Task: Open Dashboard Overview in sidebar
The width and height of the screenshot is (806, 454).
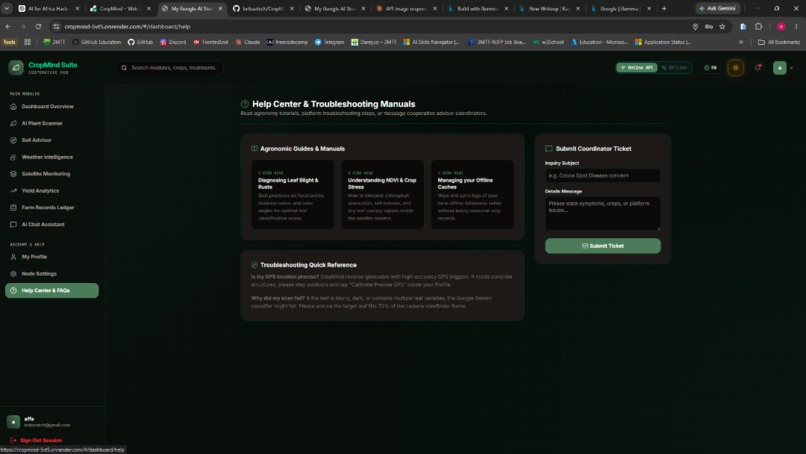Action: point(47,106)
